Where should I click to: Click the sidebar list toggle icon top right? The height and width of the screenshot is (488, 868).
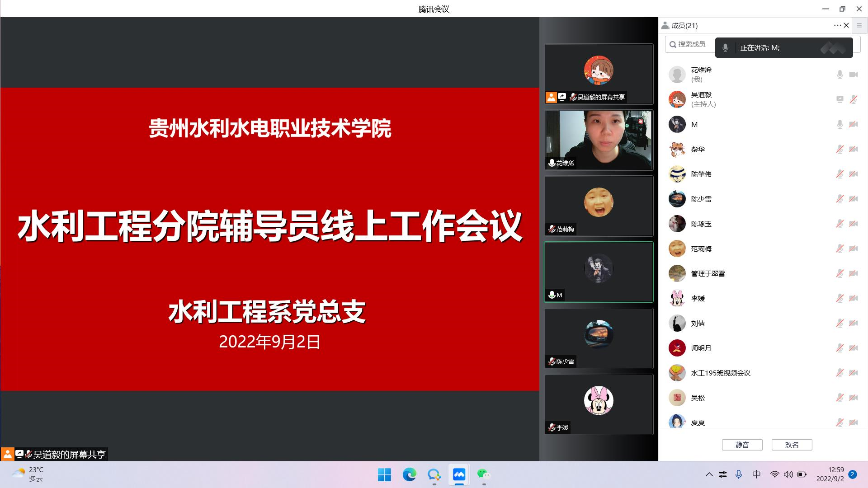[x=859, y=26]
